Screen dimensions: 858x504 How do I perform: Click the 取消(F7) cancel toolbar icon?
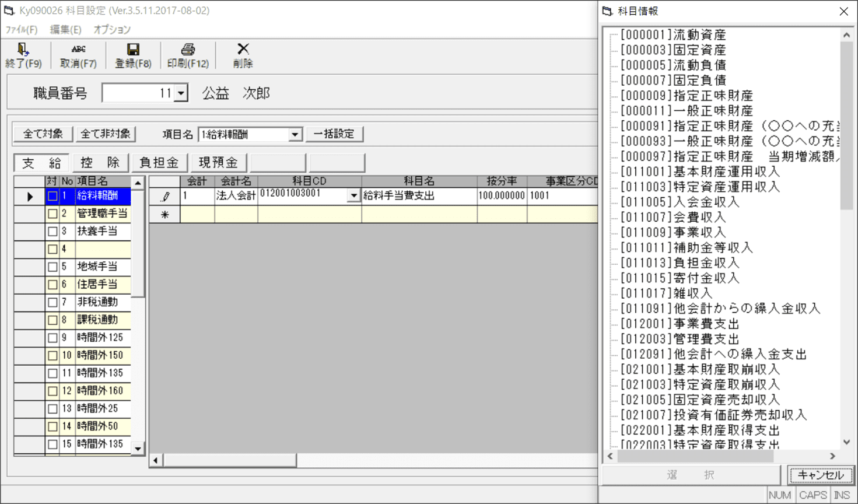78,50
